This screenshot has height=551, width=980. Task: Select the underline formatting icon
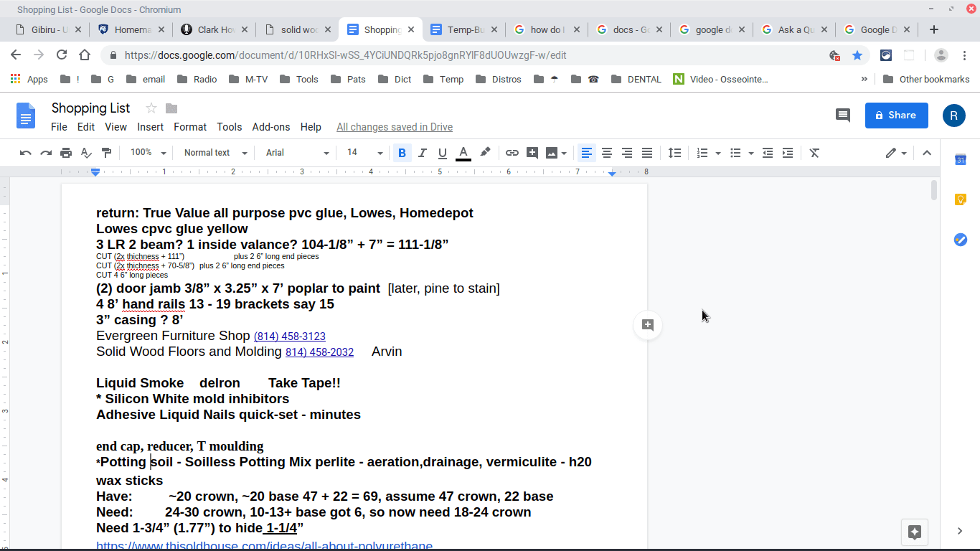tap(441, 152)
